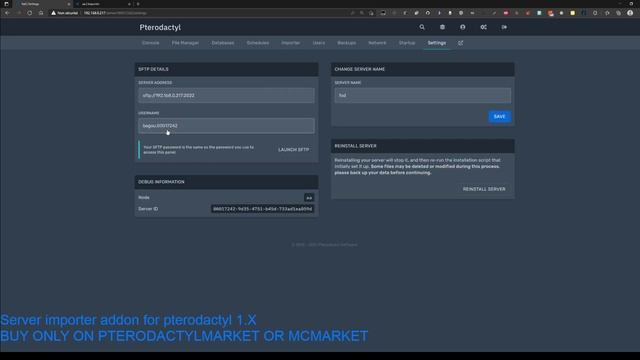Switch to the Users tab

click(x=319, y=43)
